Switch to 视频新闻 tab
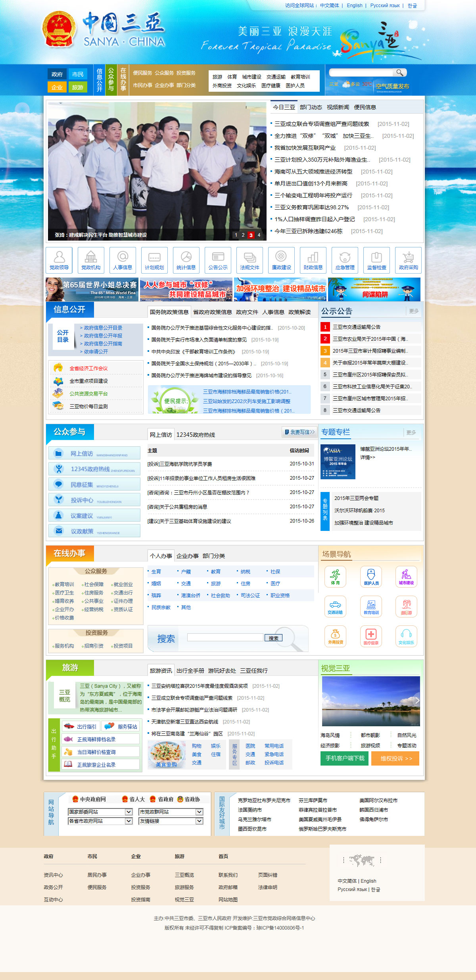 coord(338,107)
